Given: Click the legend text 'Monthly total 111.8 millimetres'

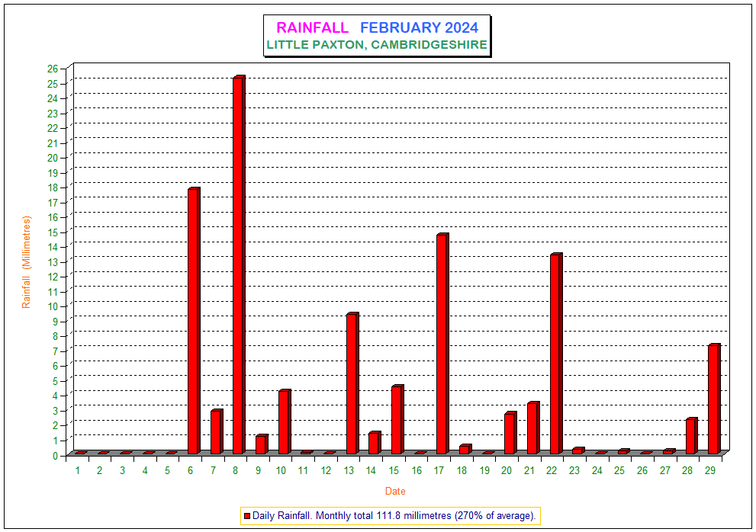Looking at the screenshot, I should (383, 516).
